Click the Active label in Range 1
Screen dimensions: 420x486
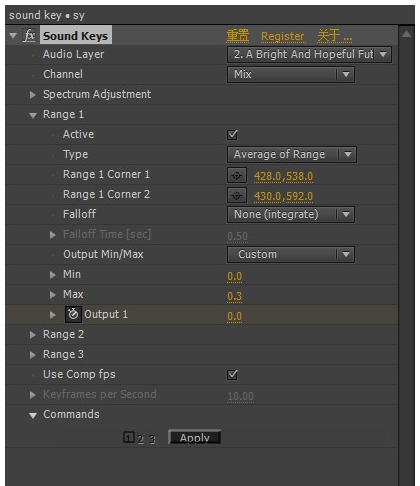[78, 134]
